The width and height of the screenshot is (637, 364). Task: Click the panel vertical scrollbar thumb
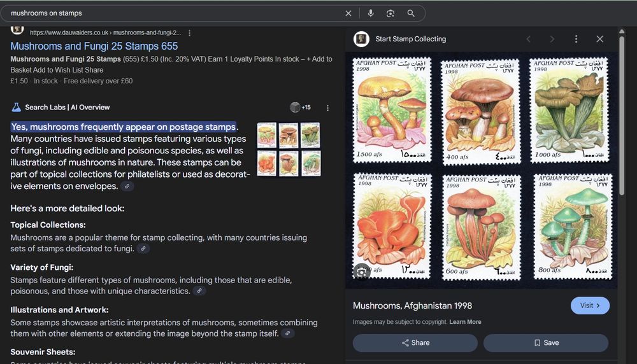point(622,116)
